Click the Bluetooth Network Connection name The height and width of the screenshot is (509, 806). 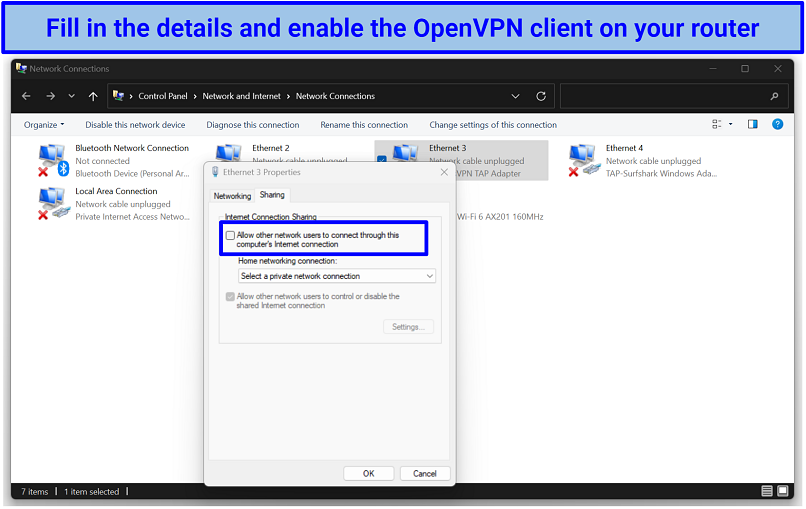132,148
